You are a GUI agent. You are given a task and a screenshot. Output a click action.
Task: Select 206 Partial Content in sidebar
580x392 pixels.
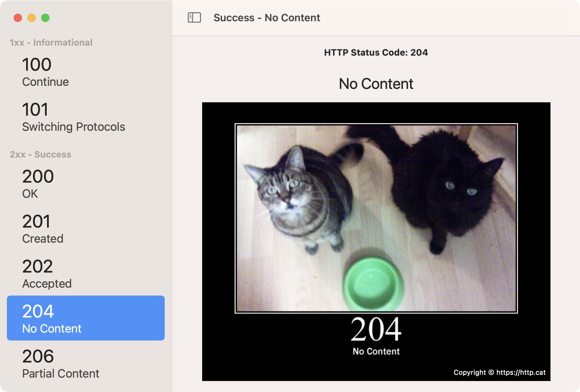(86, 364)
